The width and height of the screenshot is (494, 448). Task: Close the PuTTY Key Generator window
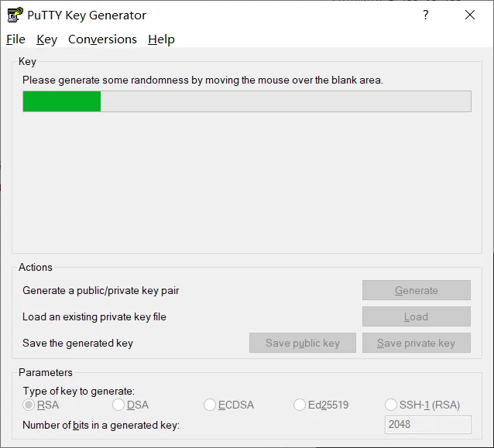click(470, 15)
